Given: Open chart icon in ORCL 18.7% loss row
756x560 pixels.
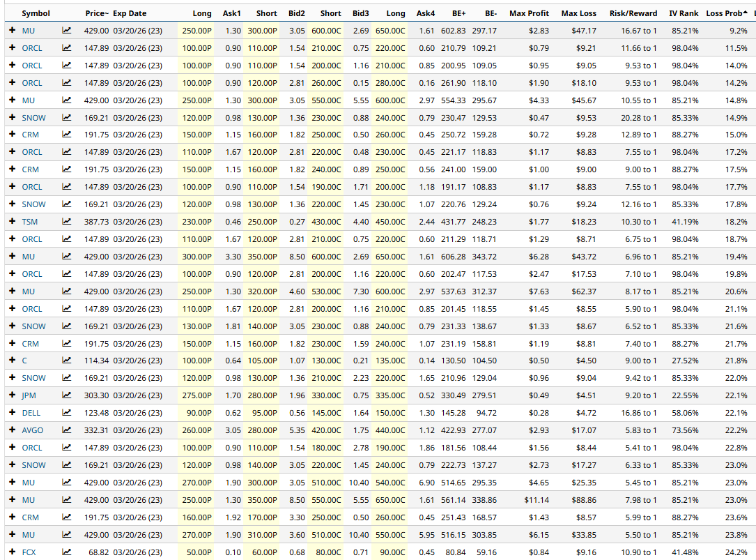Looking at the screenshot, I should [x=66, y=239].
